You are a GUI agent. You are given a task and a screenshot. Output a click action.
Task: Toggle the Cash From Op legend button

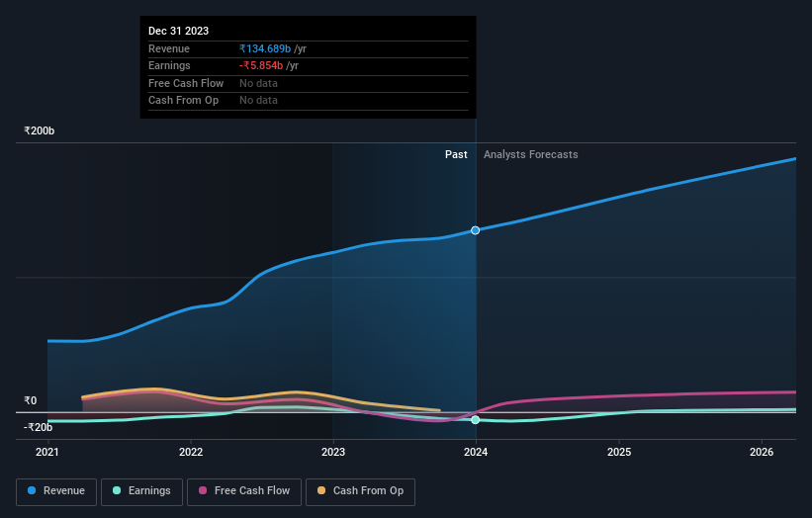tap(360, 491)
